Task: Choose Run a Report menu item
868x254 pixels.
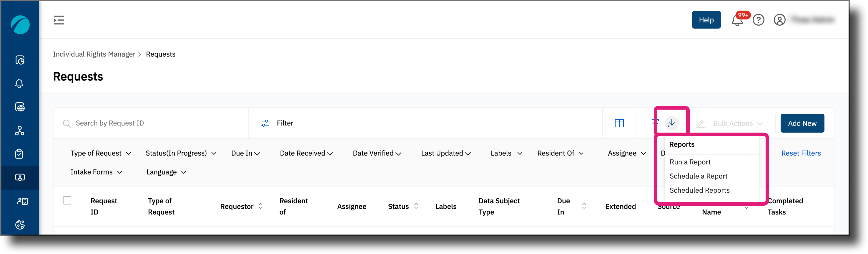Action: [x=690, y=162]
